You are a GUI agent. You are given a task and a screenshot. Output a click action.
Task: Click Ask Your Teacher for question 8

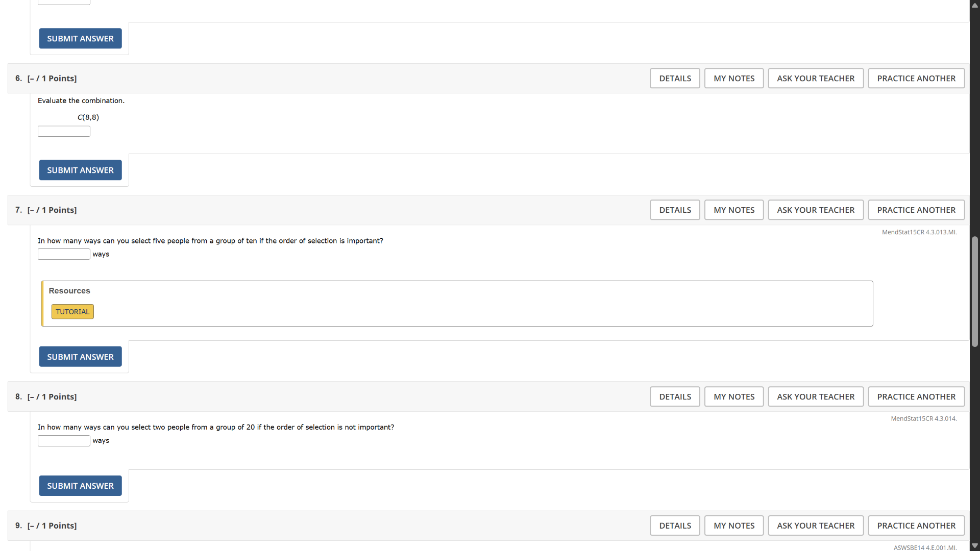pyautogui.click(x=815, y=396)
